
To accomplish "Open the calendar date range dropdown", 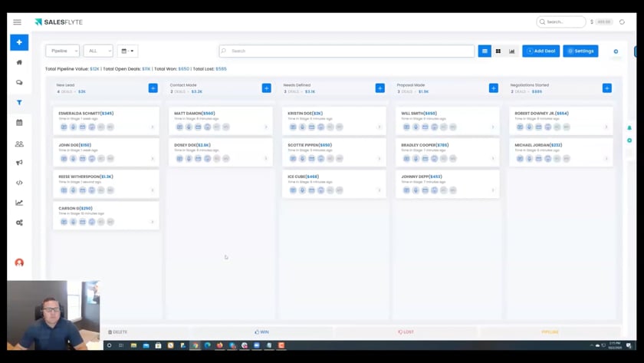I will coord(127,51).
